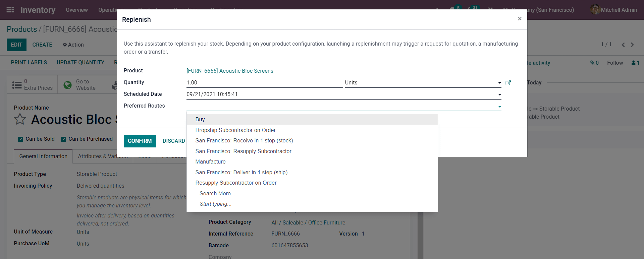This screenshot has width=644, height=259.
Task: Click the Storable Product type value
Action: click(x=97, y=174)
